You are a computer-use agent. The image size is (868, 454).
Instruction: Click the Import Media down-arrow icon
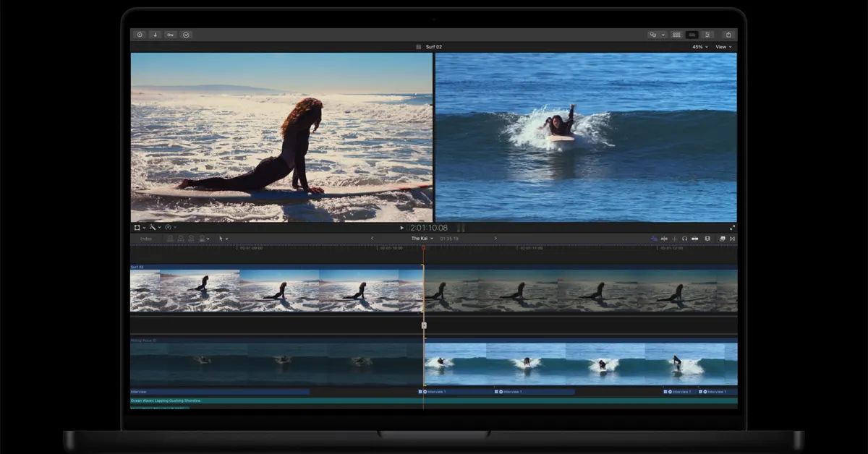tap(155, 34)
